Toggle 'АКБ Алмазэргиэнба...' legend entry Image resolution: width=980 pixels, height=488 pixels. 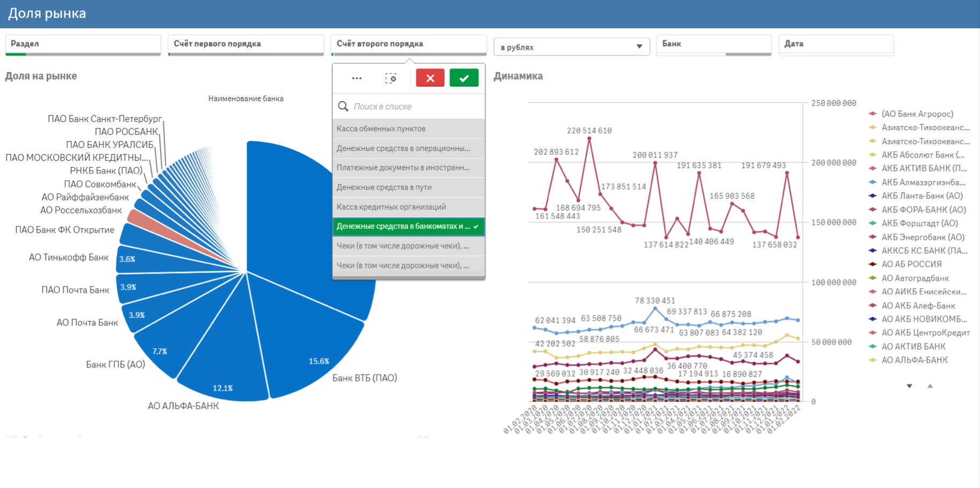[x=917, y=182]
